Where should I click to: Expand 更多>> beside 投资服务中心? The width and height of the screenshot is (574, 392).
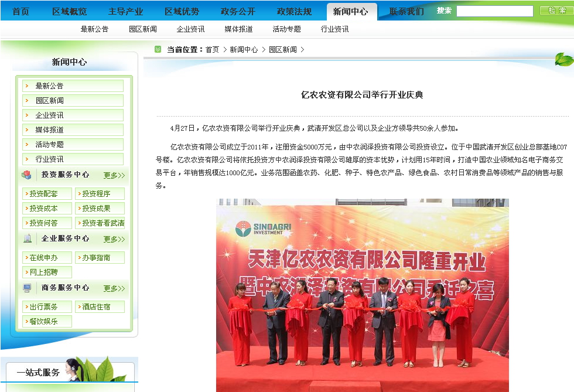click(x=114, y=175)
